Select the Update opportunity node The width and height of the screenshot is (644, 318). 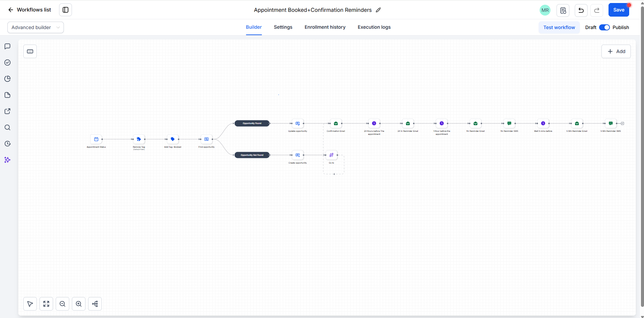pyautogui.click(x=298, y=123)
